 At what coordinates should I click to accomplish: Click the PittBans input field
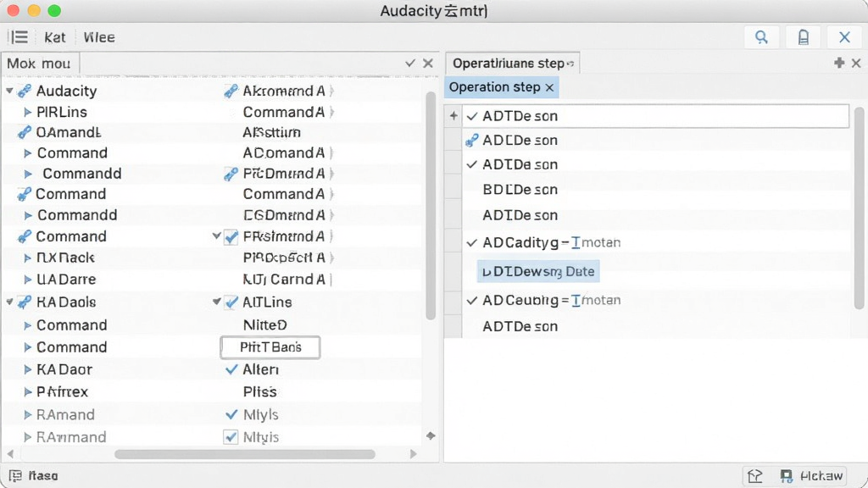[x=270, y=347]
